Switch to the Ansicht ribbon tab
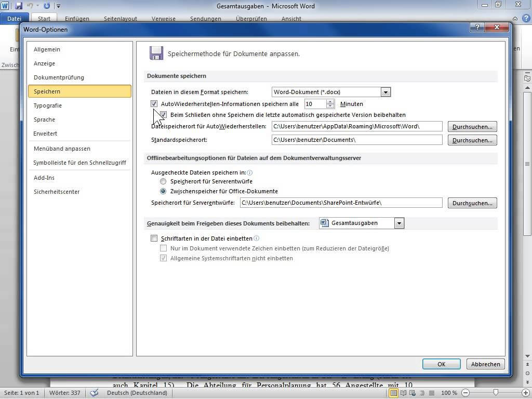The image size is (532, 399). click(x=291, y=19)
